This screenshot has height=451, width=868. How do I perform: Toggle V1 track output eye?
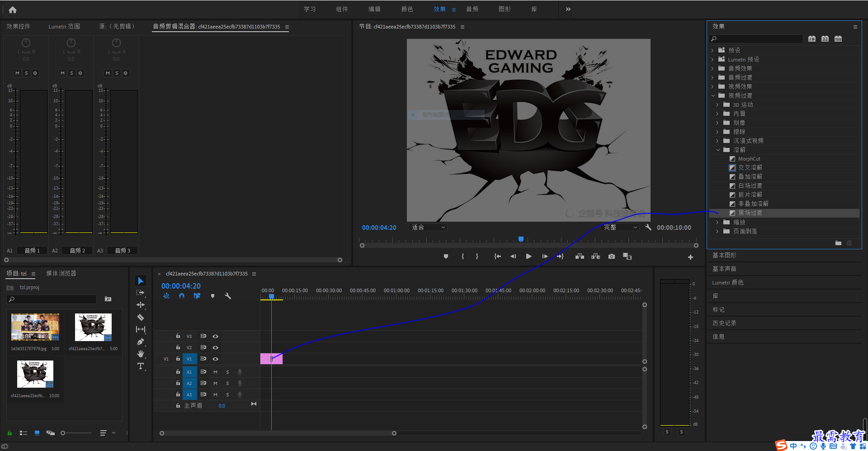click(x=216, y=359)
